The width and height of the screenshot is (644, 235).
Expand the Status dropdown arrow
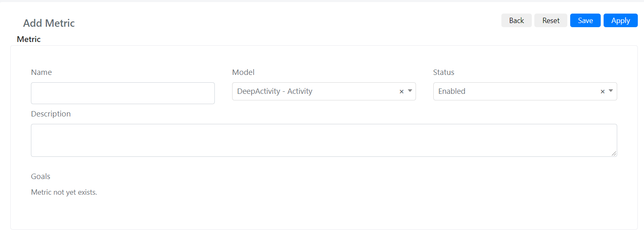(611, 91)
